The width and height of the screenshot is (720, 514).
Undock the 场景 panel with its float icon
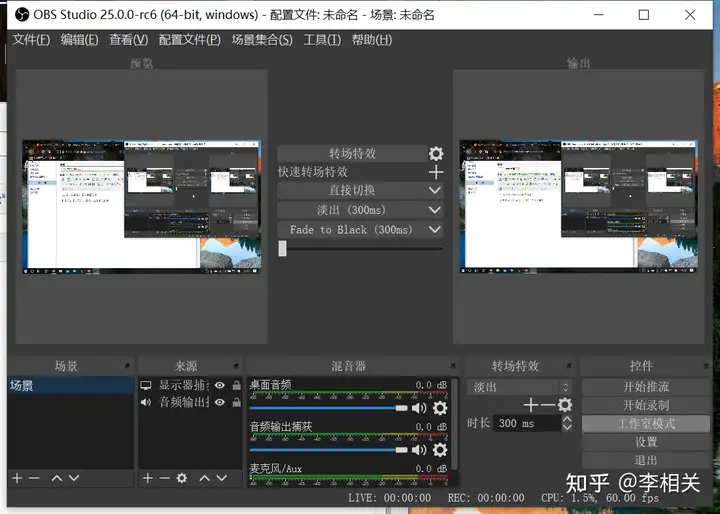coord(127,366)
